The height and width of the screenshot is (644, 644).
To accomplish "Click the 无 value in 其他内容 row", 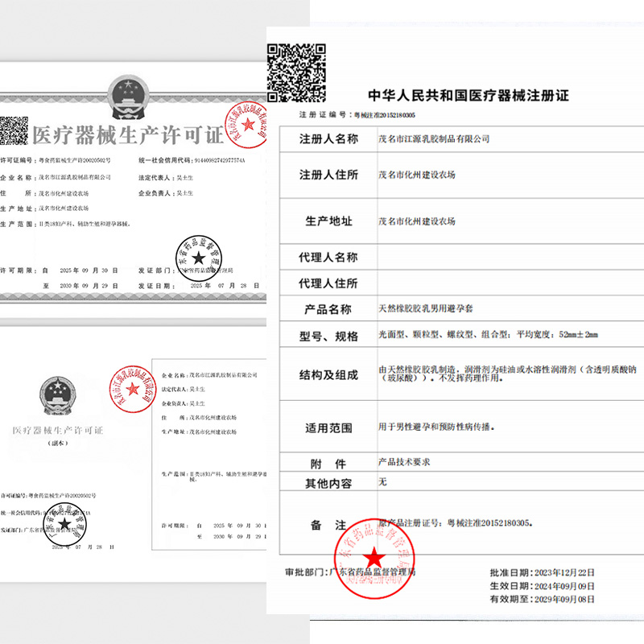I will [x=382, y=481].
